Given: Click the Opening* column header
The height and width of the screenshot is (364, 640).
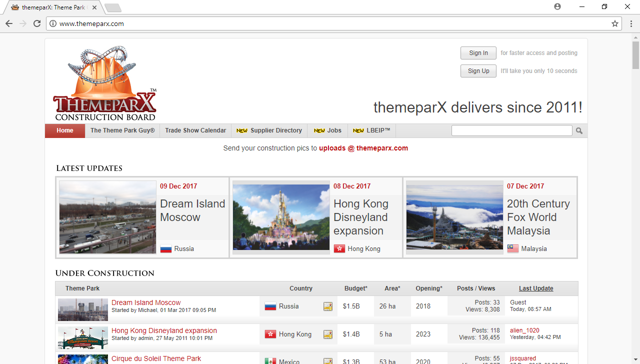Looking at the screenshot, I should (x=429, y=288).
